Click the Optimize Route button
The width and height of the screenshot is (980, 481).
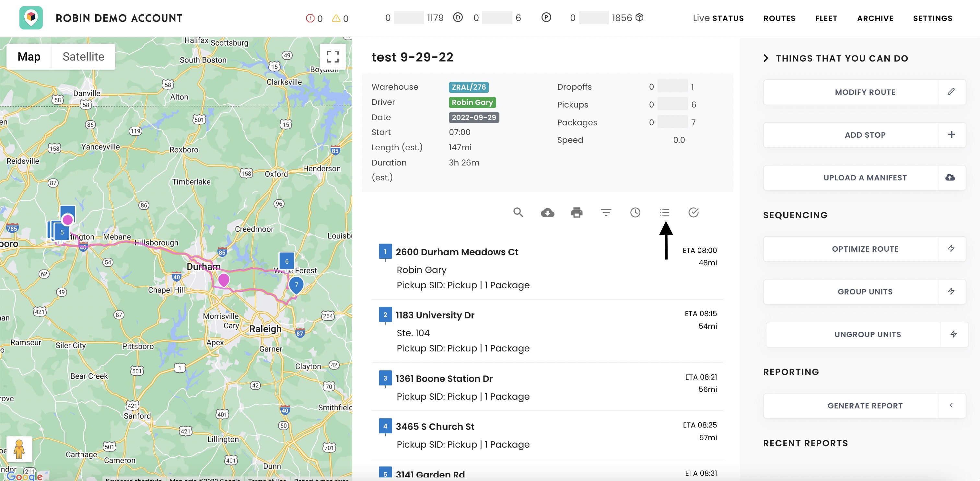(865, 249)
